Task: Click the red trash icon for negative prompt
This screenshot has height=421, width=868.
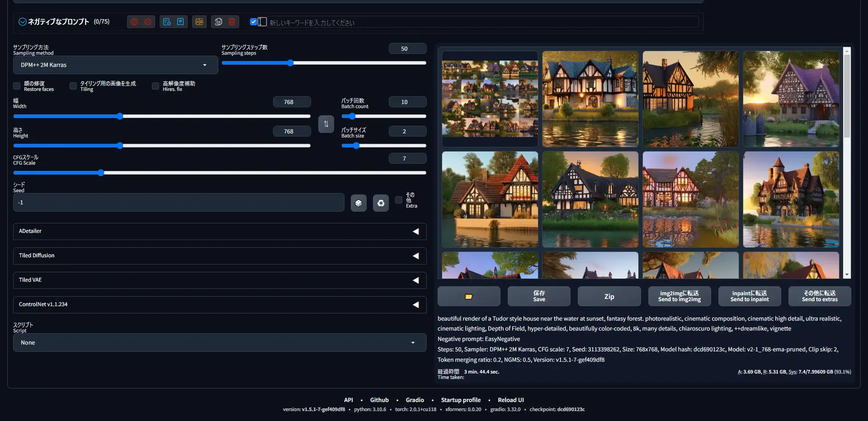Action: 232,22
